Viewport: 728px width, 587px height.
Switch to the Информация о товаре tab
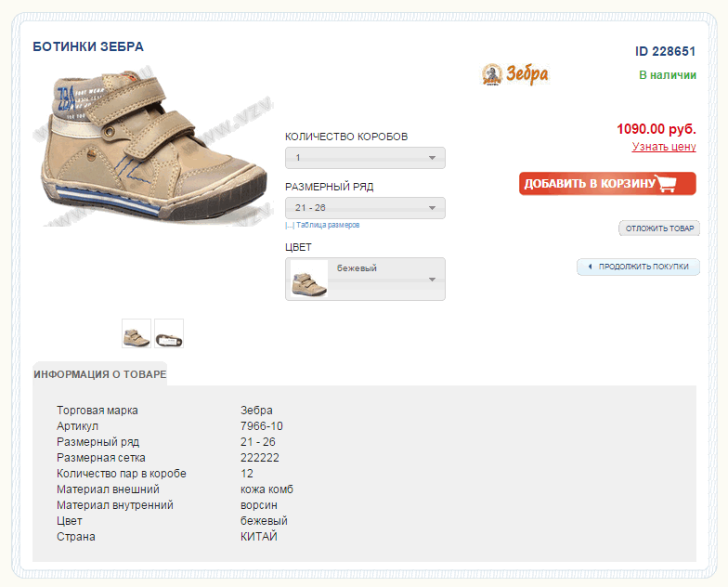point(100,375)
